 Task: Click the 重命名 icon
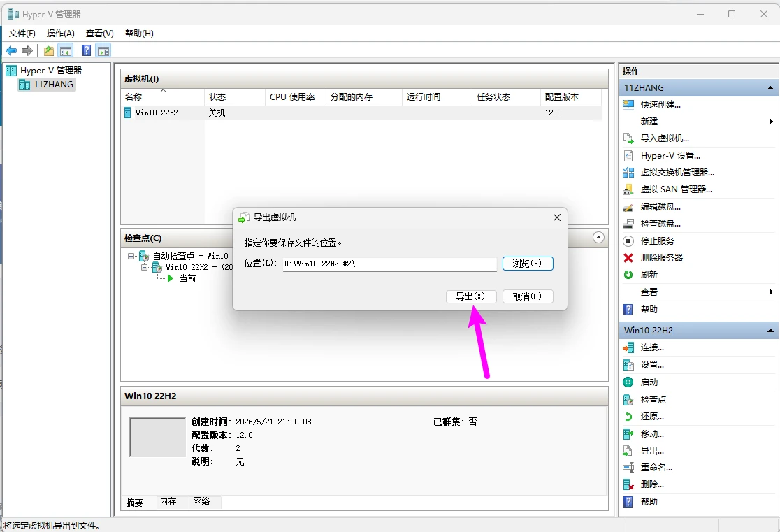[x=628, y=468]
